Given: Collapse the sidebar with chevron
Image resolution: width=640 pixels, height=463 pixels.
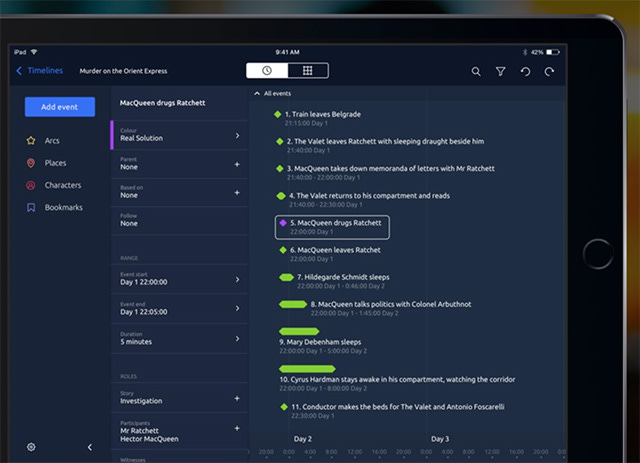Looking at the screenshot, I should coord(90,447).
